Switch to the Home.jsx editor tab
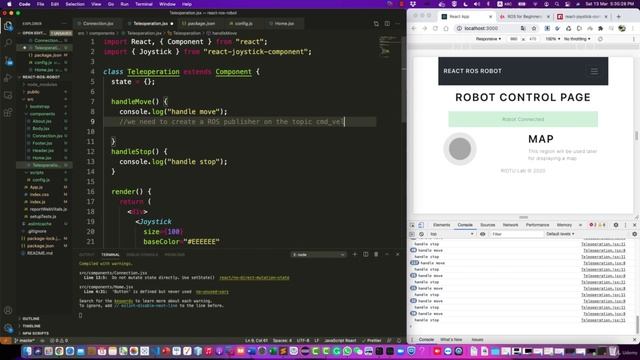This screenshot has height=360, width=640. [284, 24]
